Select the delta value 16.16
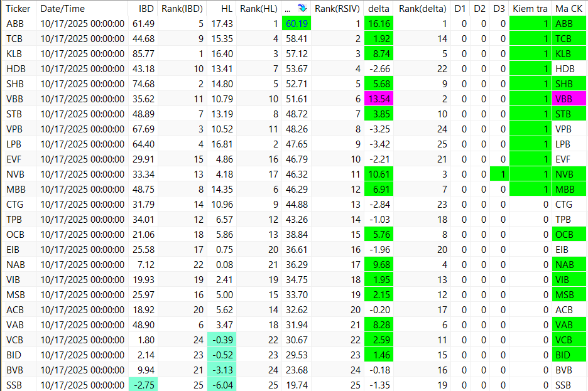The width and height of the screenshot is (588, 391). tap(379, 24)
